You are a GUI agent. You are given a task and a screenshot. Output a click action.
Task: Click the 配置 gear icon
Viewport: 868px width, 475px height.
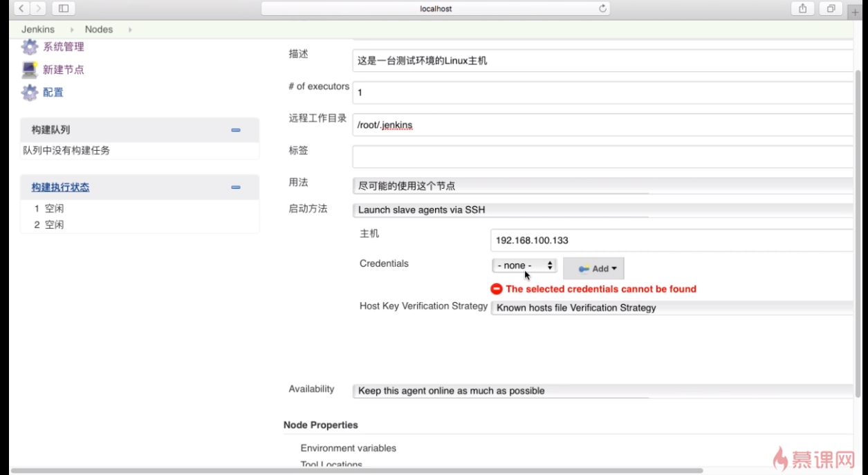(29, 92)
